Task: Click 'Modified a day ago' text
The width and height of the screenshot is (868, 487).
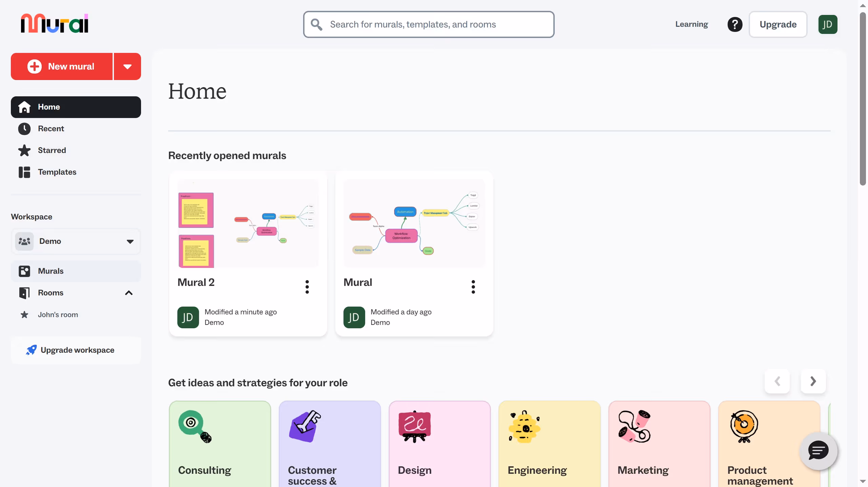Action: point(401,312)
